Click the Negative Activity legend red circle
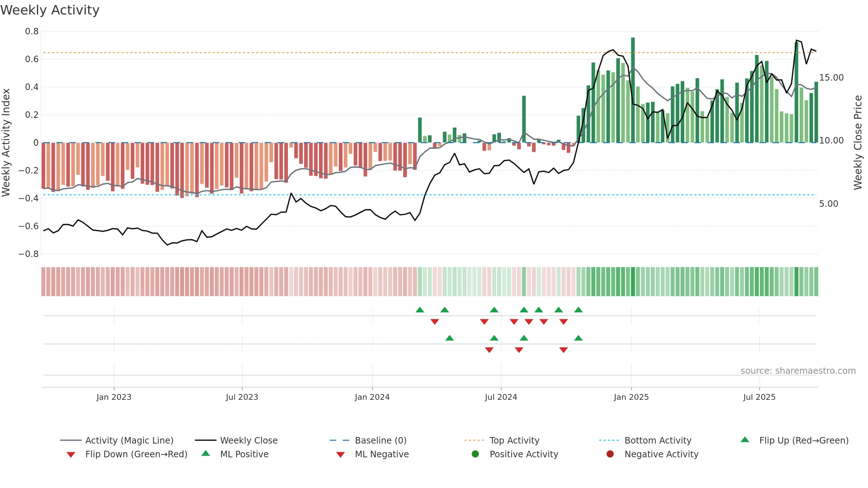This screenshot has height=488, width=868. (x=610, y=454)
